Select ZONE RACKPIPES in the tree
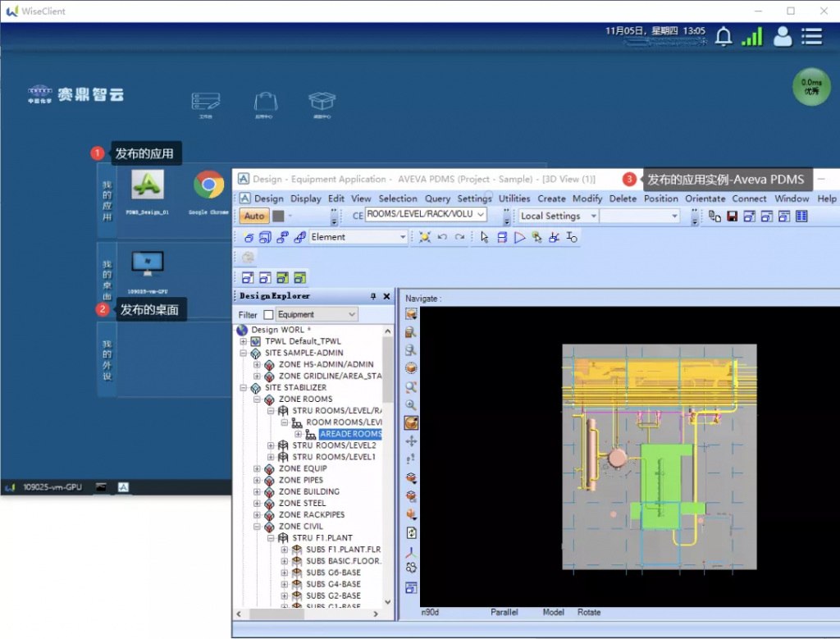Screen dimensions: 840x639 (311, 515)
